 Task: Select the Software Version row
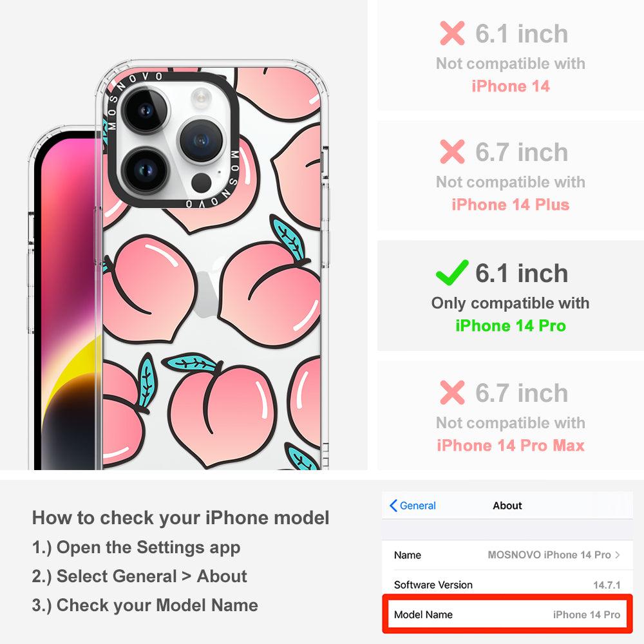[x=507, y=585]
